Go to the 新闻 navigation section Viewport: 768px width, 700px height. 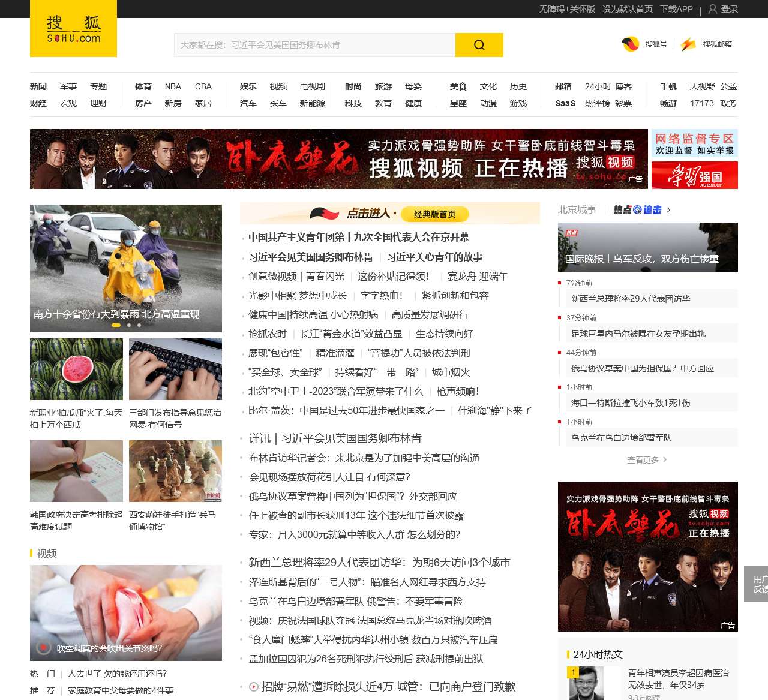tap(38, 86)
